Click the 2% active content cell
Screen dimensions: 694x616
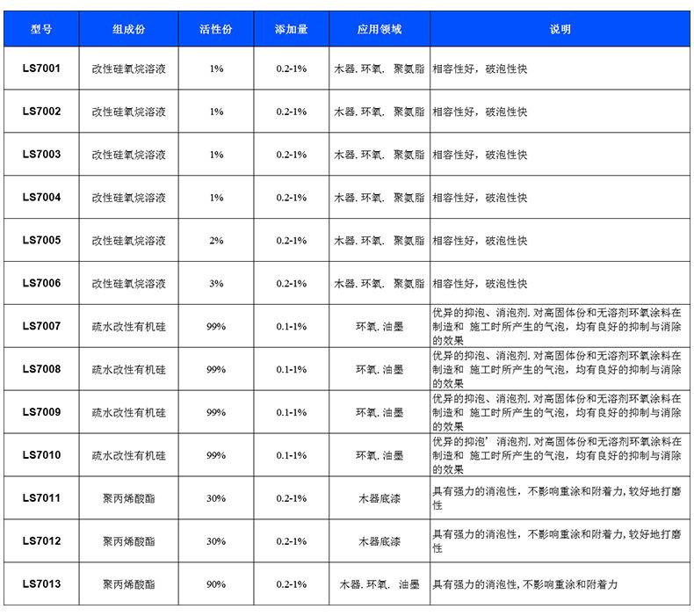[216, 241]
